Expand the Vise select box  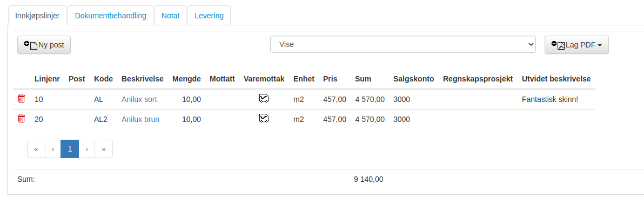[403, 44]
